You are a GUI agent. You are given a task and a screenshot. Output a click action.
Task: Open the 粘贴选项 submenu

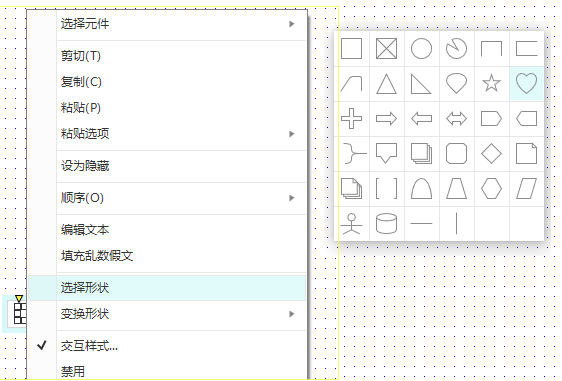(x=167, y=134)
